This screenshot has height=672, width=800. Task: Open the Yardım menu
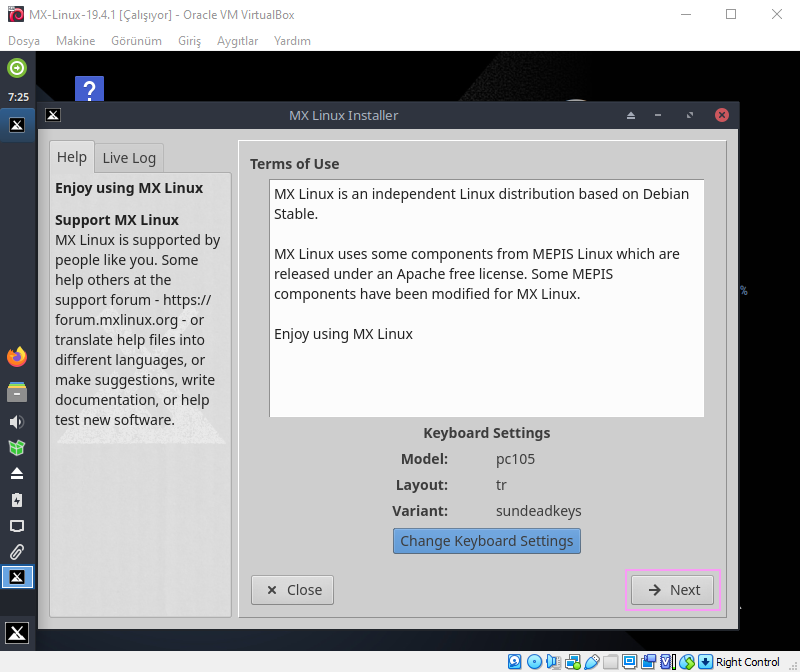292,41
